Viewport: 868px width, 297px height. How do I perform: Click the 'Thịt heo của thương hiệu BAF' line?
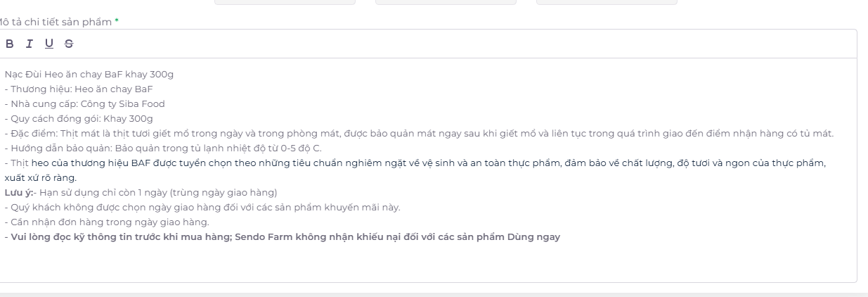(x=415, y=163)
